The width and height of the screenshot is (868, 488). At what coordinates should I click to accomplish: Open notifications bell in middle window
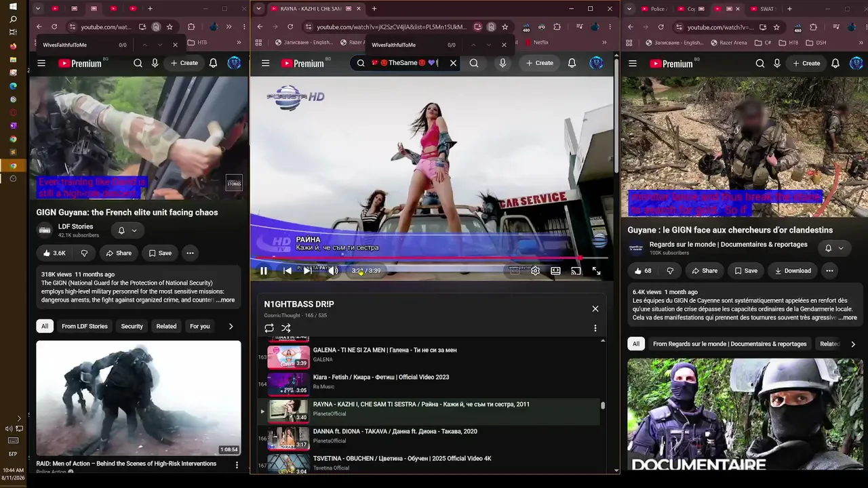pyautogui.click(x=572, y=63)
